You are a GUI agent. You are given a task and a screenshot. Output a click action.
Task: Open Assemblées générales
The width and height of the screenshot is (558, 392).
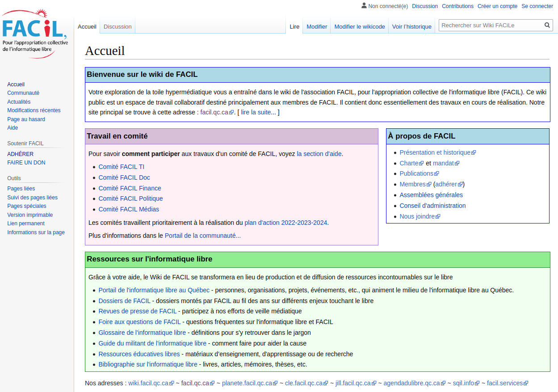(431, 195)
